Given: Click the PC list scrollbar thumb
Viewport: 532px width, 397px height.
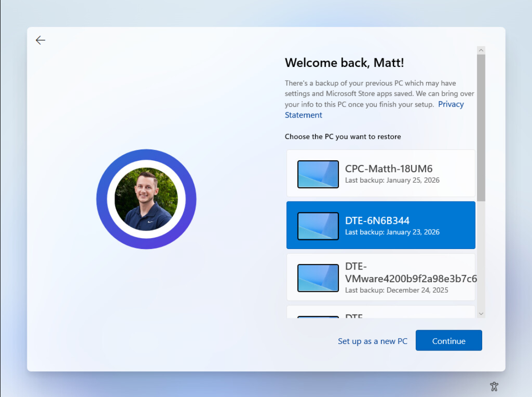Looking at the screenshot, I should (481, 127).
